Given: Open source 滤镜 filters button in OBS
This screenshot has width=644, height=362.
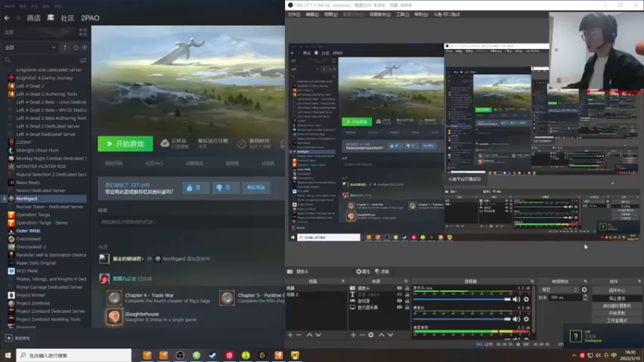Looking at the screenshot, I should click(382, 272).
